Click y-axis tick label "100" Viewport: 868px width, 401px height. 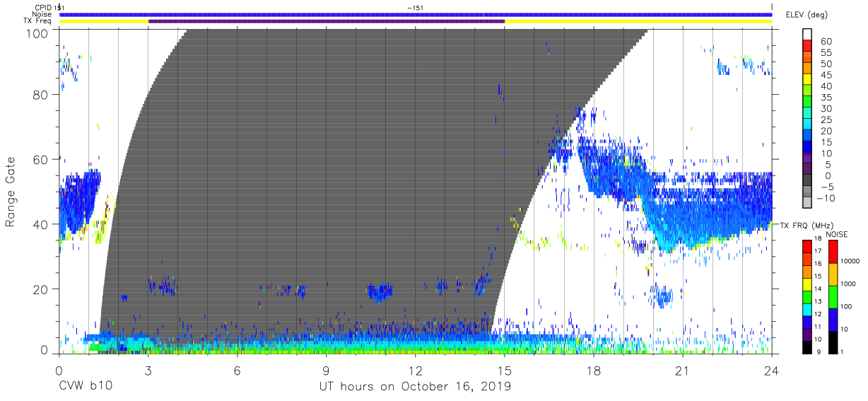pyautogui.click(x=36, y=33)
